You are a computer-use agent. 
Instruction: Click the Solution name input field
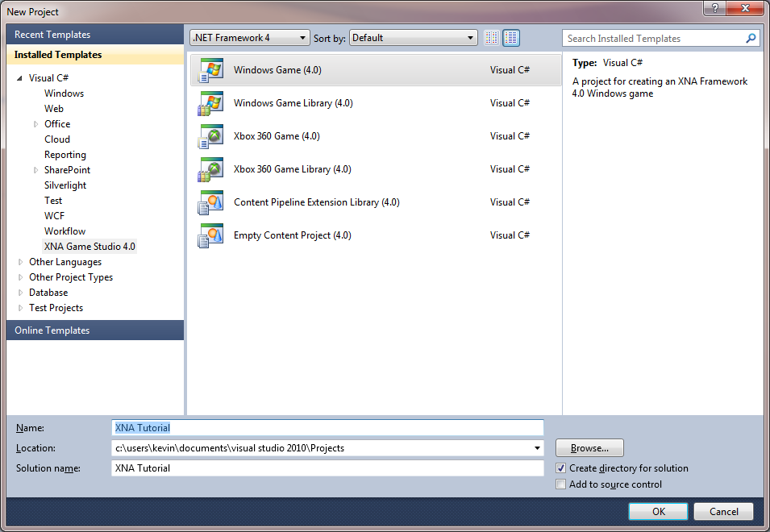click(327, 468)
